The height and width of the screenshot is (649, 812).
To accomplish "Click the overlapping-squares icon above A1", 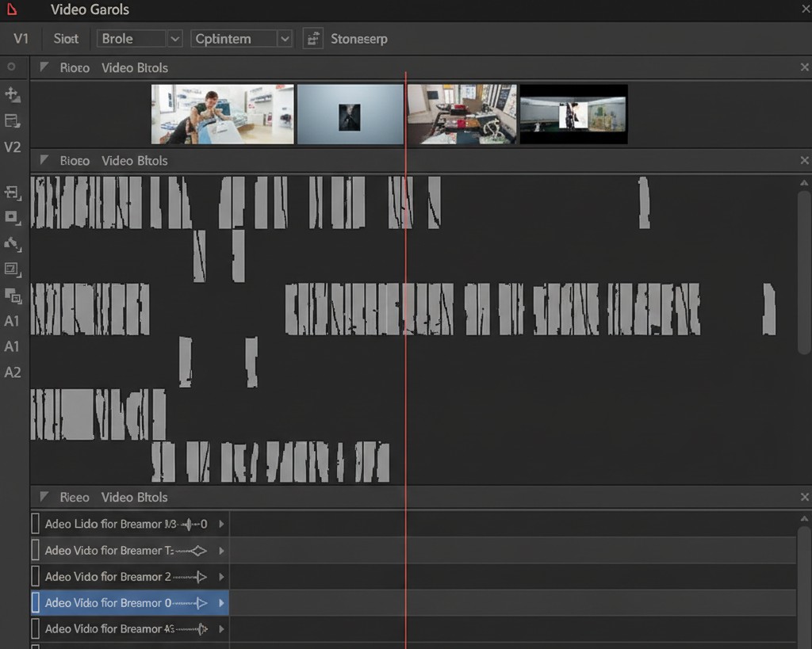I will pyautogui.click(x=13, y=296).
